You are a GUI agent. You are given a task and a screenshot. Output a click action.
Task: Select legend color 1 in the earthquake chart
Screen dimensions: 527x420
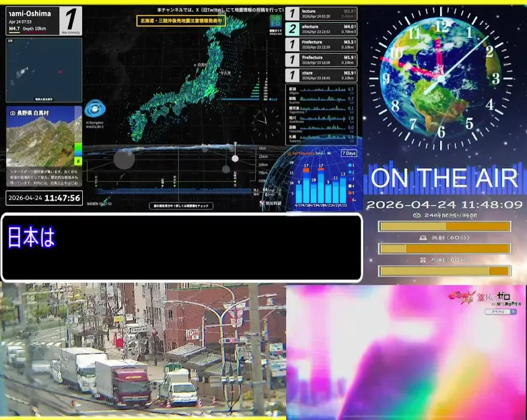pyautogui.click(x=351, y=165)
